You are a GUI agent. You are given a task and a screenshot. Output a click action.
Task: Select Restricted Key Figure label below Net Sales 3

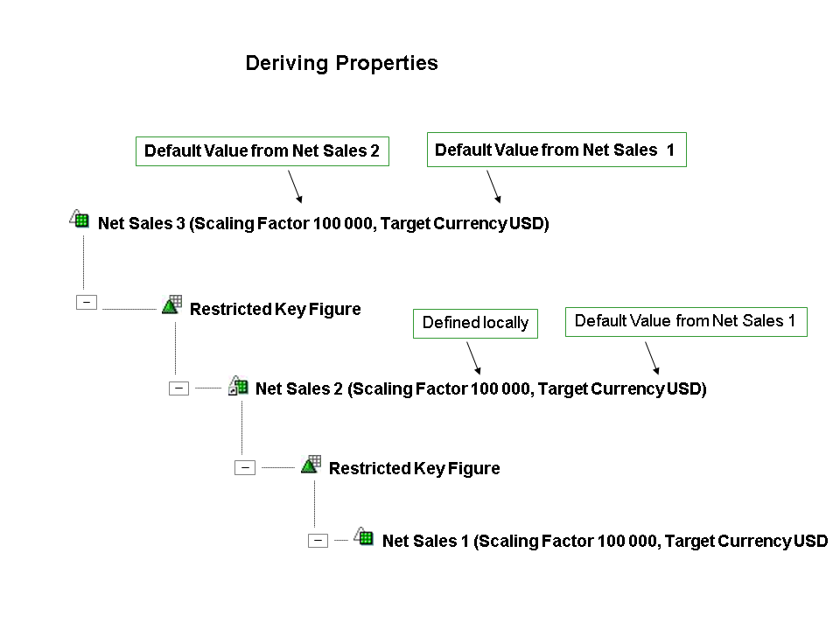click(275, 309)
